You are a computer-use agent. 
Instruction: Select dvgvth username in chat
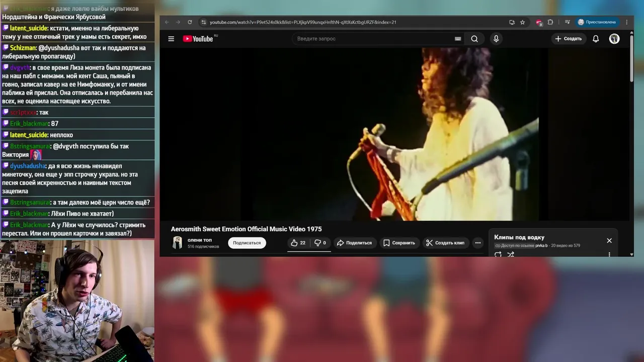pos(20,67)
